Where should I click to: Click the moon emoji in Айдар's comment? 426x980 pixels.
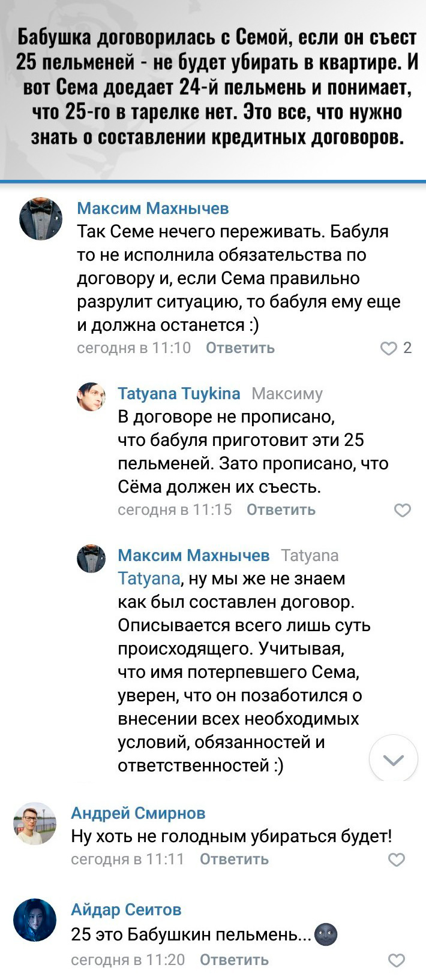coord(326,934)
